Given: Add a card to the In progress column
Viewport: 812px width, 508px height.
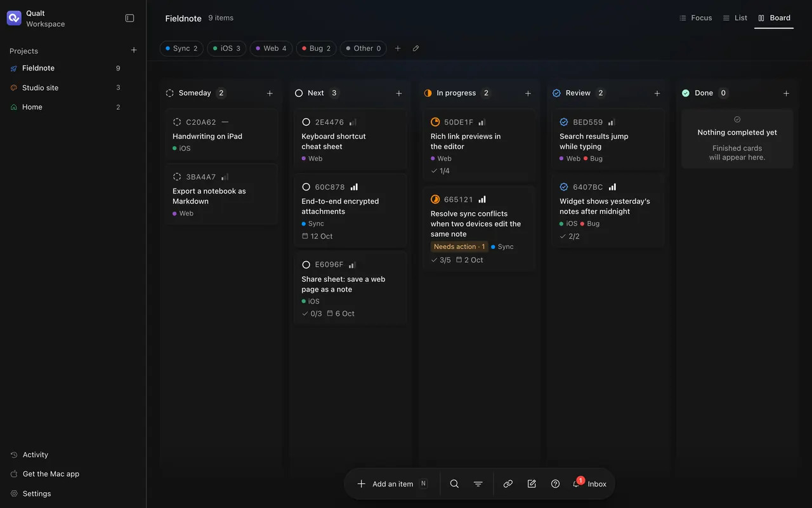Looking at the screenshot, I should click(528, 93).
